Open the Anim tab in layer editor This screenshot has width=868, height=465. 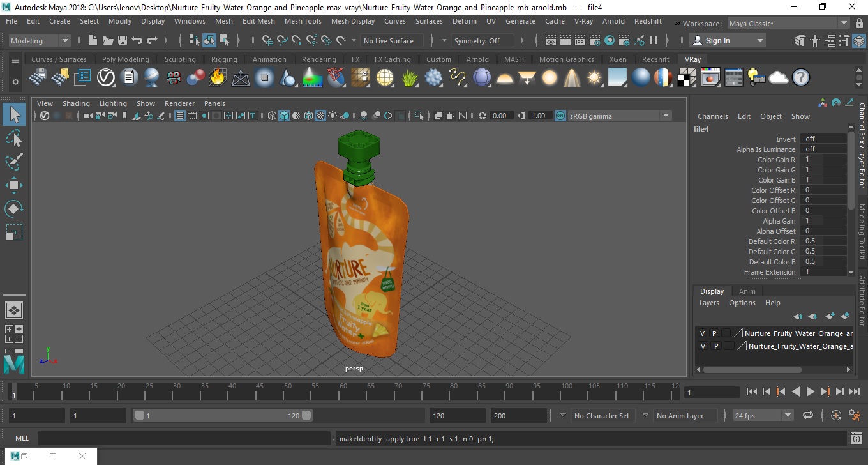747,291
